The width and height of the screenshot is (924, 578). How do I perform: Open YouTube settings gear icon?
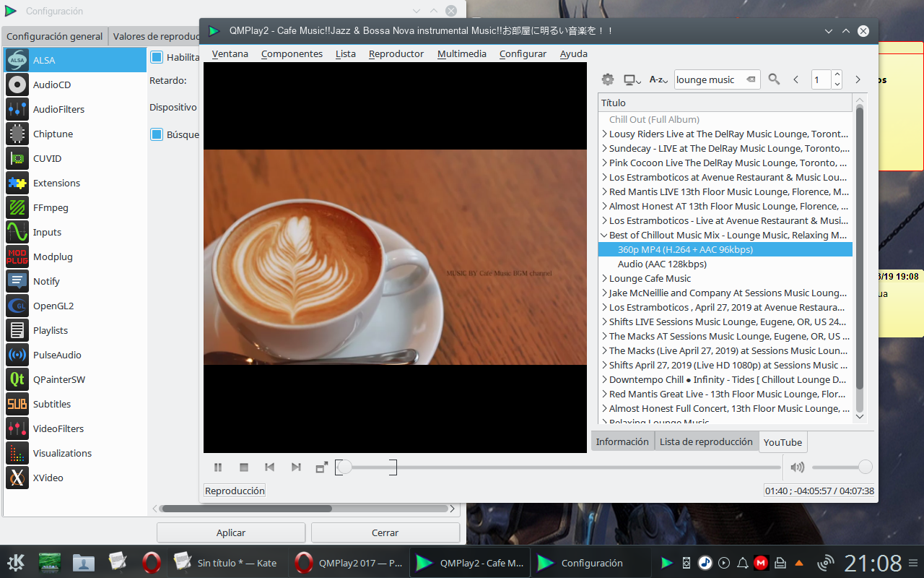pos(608,79)
